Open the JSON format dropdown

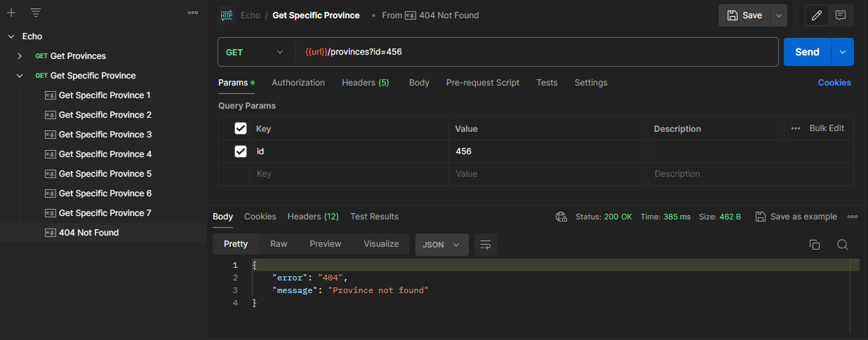point(441,245)
